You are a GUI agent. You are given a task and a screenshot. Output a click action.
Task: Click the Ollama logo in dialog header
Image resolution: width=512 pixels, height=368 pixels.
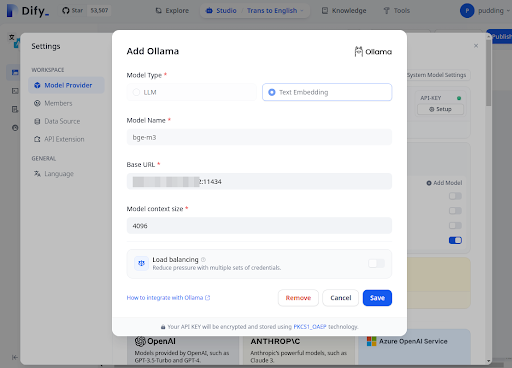[x=373, y=52]
